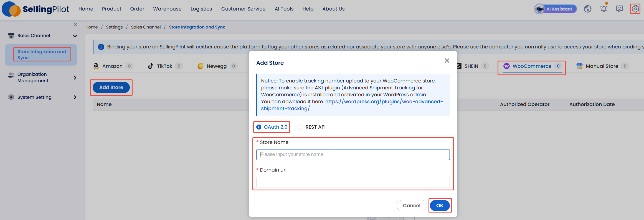Image resolution: width=644 pixels, height=220 pixels.
Task: Open the Product menu
Action: coord(111,9)
